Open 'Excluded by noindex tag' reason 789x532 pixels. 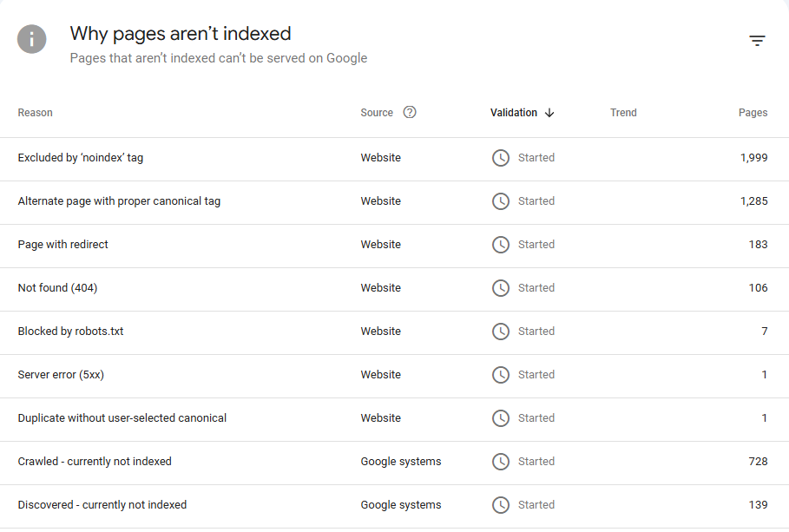81,158
